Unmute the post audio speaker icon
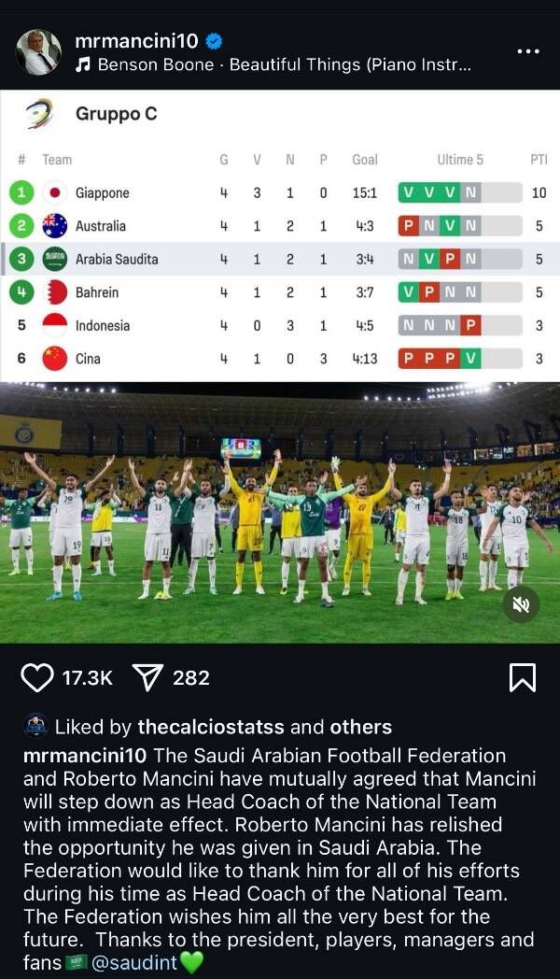This screenshot has height=979, width=560. pos(522,605)
